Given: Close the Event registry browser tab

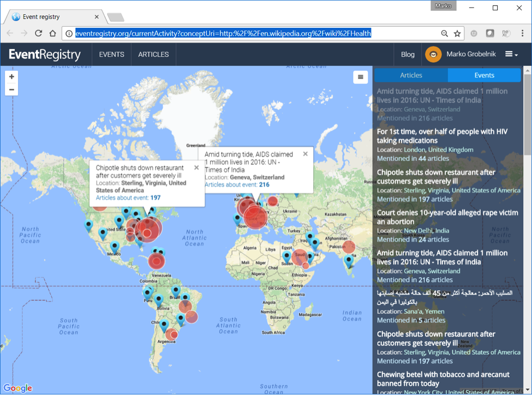Looking at the screenshot, I should [97, 16].
